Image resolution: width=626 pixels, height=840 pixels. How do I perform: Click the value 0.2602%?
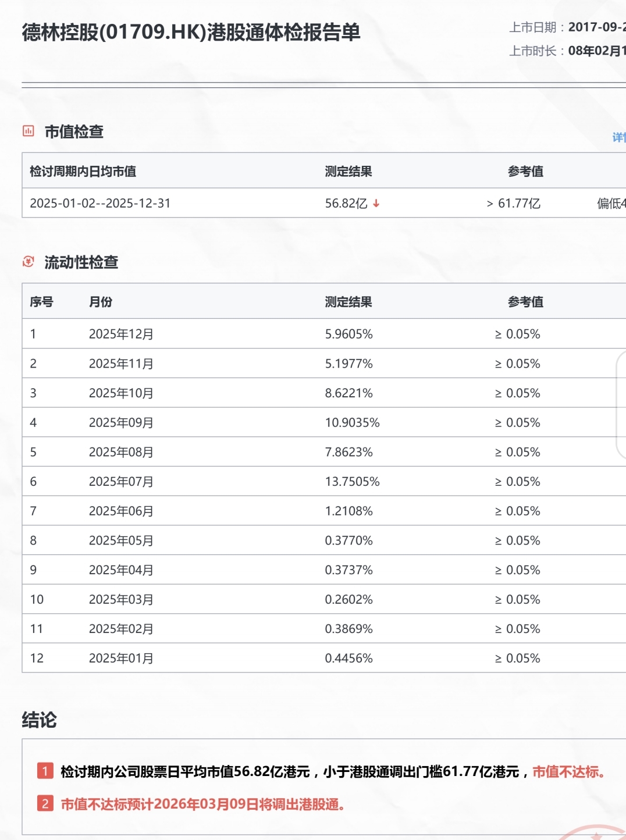[x=348, y=599]
